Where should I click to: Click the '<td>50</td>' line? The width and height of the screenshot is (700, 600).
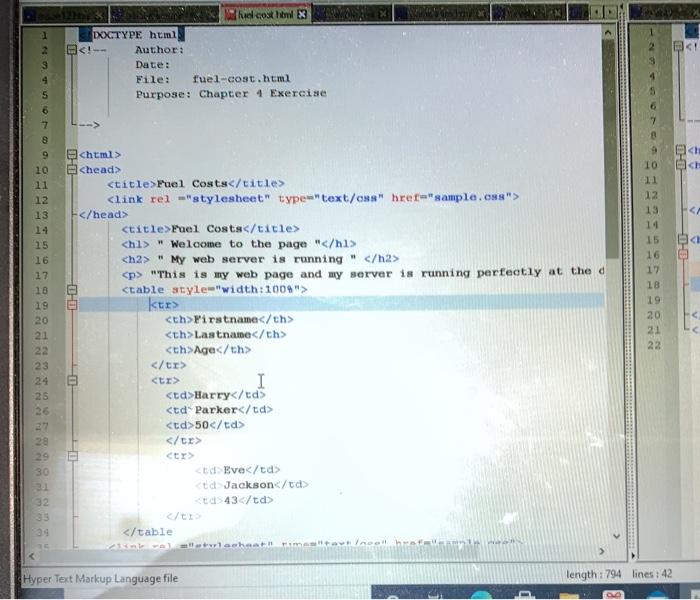pyautogui.click(x=205, y=425)
